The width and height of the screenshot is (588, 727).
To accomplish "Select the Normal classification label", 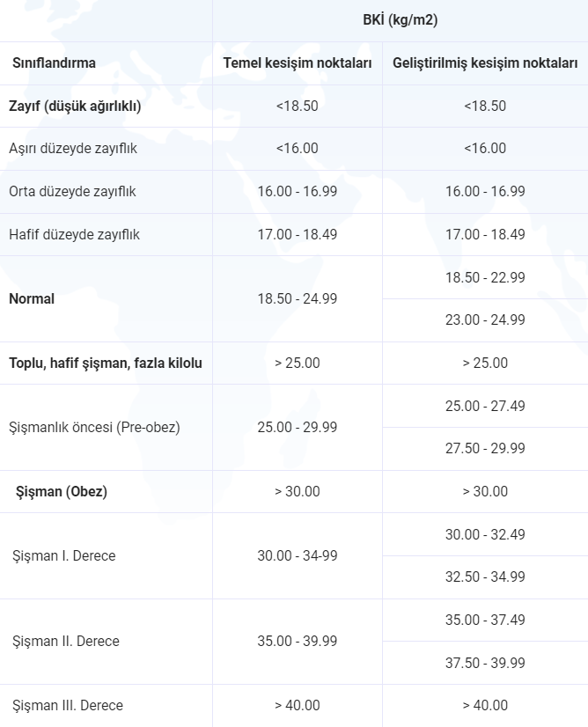I will (32, 298).
